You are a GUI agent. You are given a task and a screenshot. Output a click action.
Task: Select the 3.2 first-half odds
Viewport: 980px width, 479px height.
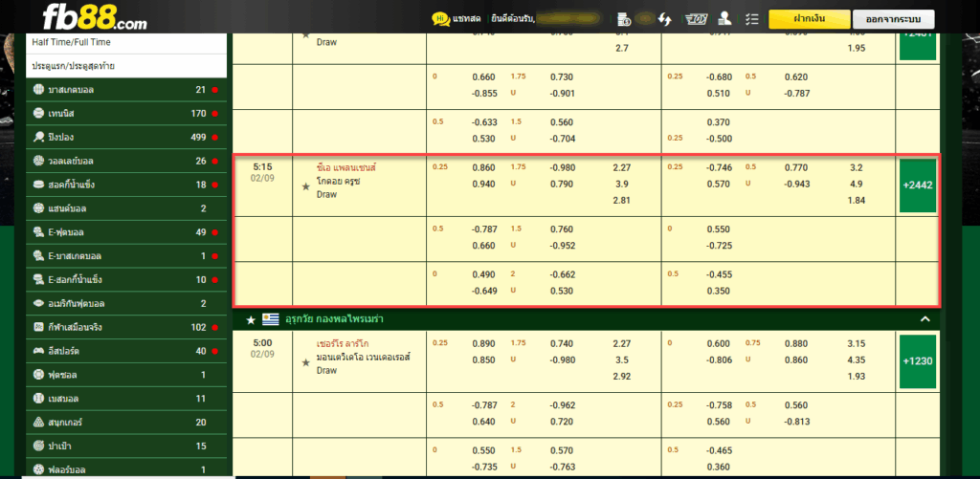tap(857, 168)
